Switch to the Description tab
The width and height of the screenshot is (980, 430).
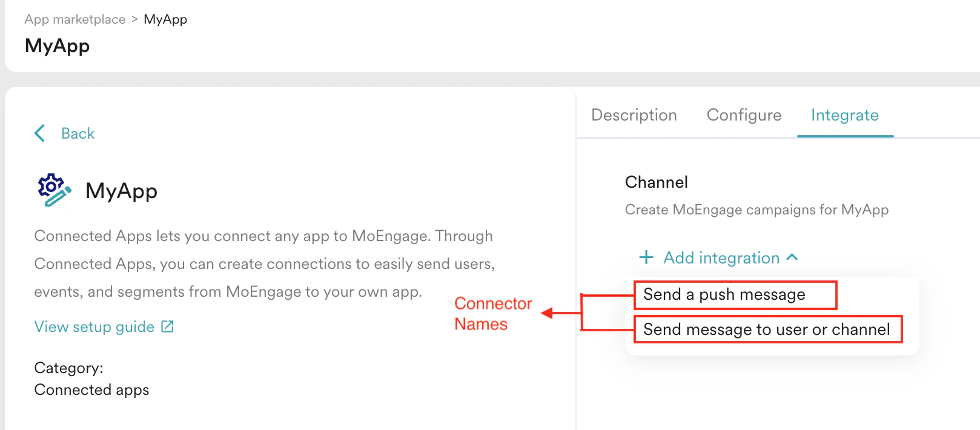click(634, 115)
